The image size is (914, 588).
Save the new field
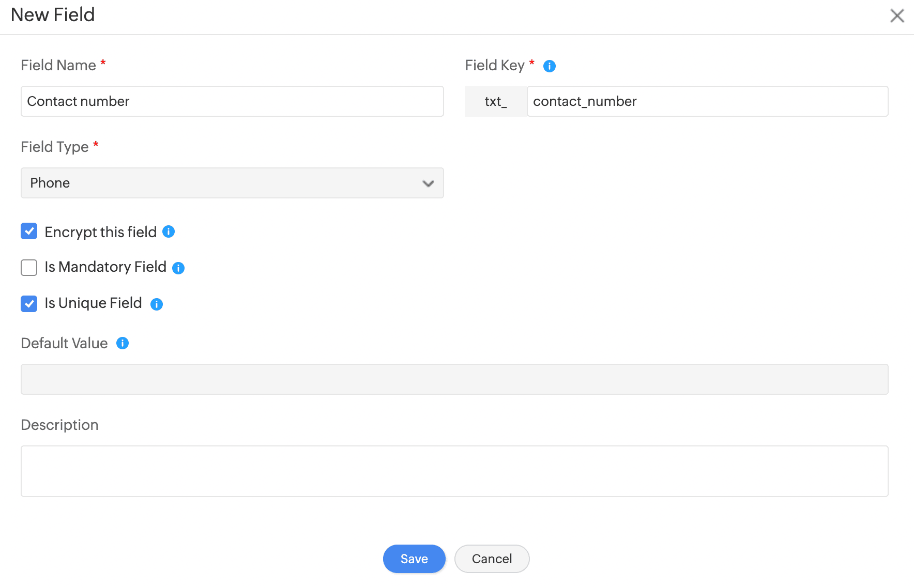click(x=414, y=559)
